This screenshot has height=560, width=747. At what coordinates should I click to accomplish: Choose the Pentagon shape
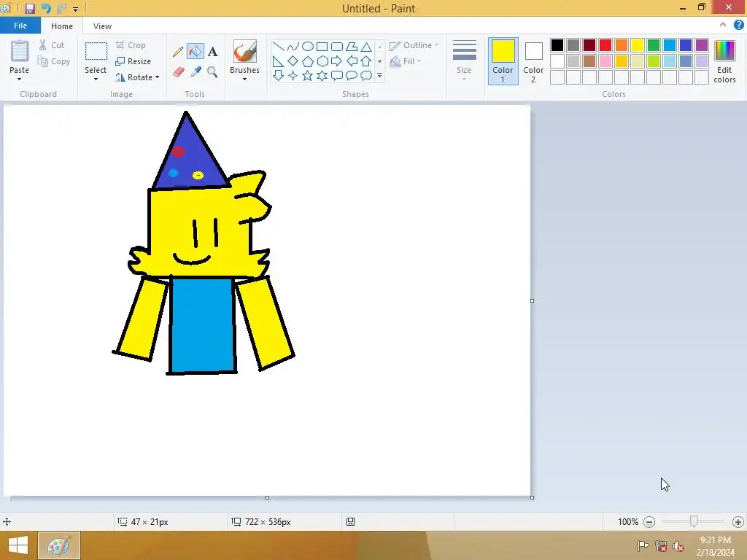coord(308,61)
